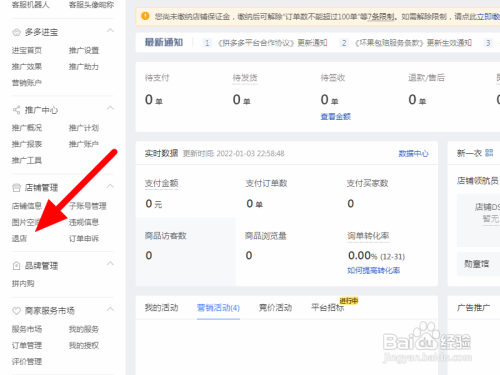Image resolution: width=500 pixels, height=375 pixels.
Task: Open 拼内购 under 品牌管理
Action: (23, 283)
